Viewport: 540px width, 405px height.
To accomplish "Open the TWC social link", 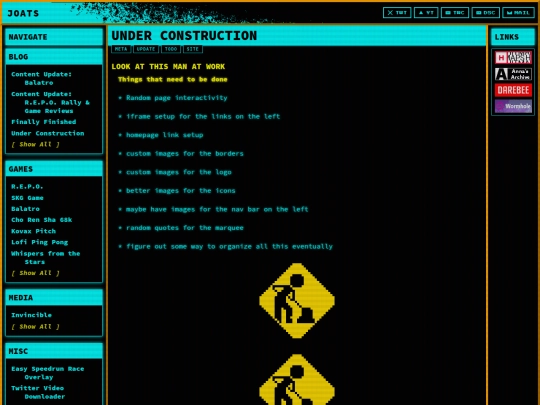I will pos(455,13).
